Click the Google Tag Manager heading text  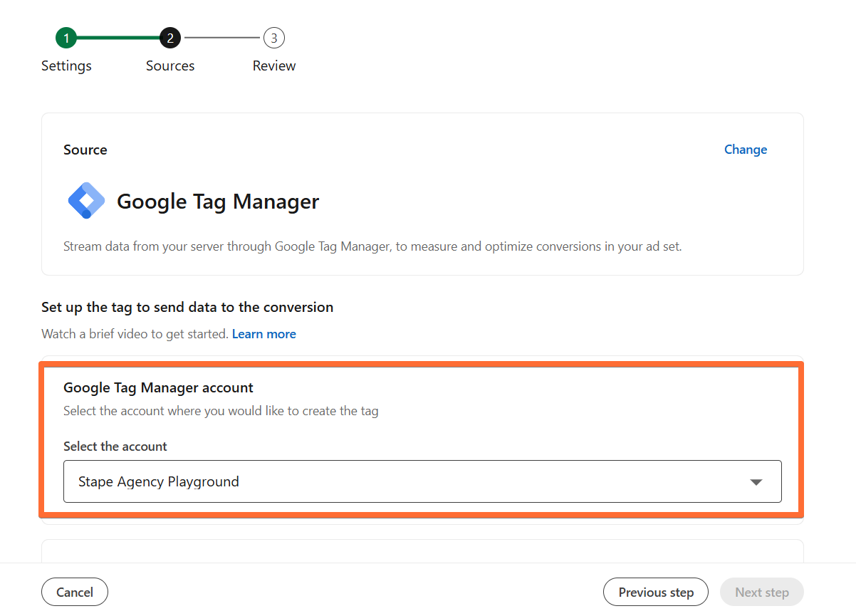218,202
